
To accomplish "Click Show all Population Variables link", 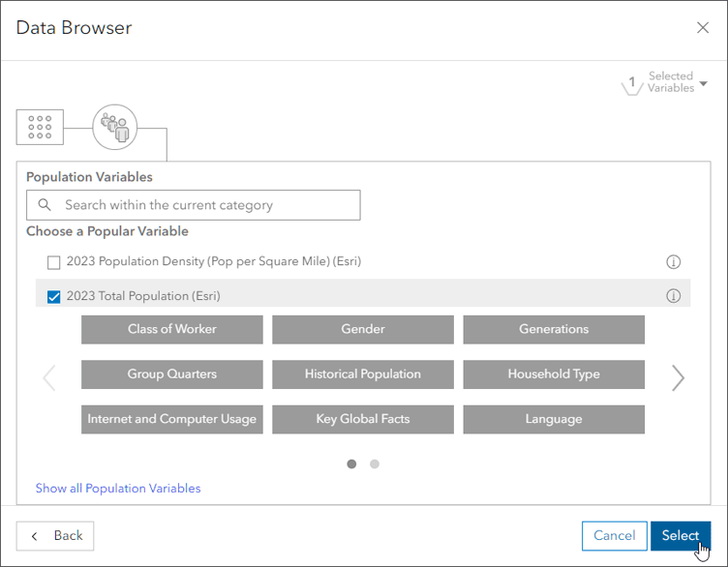I will click(118, 489).
